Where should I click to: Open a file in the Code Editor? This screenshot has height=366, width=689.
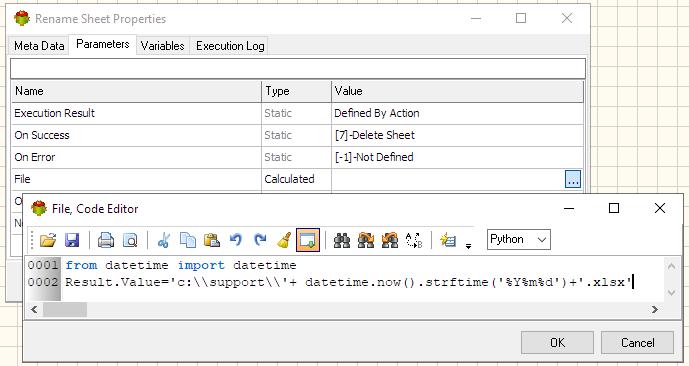click(x=48, y=240)
